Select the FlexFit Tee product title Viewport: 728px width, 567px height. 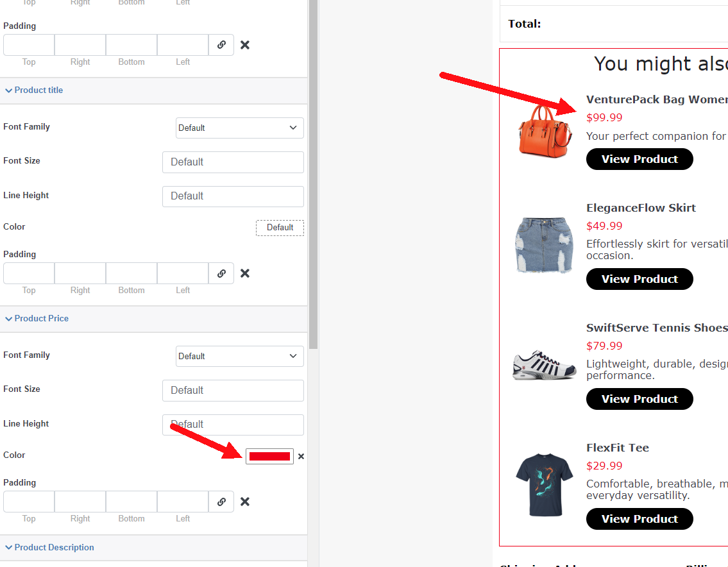click(618, 448)
